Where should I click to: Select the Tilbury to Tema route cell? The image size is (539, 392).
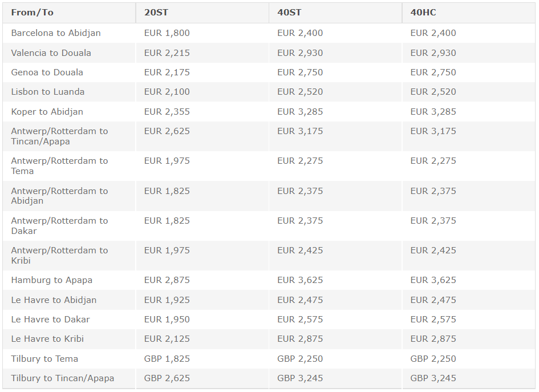point(44,359)
